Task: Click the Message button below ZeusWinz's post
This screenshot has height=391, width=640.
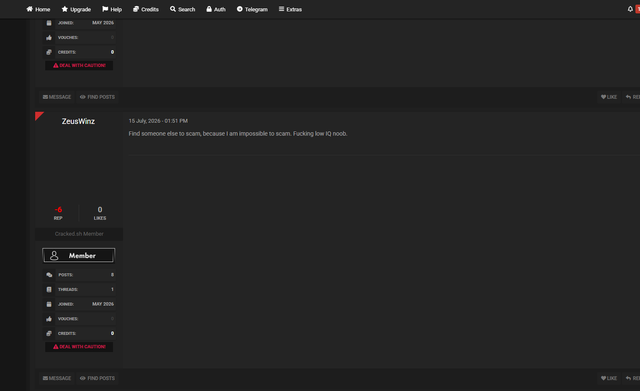Action: click(x=57, y=378)
